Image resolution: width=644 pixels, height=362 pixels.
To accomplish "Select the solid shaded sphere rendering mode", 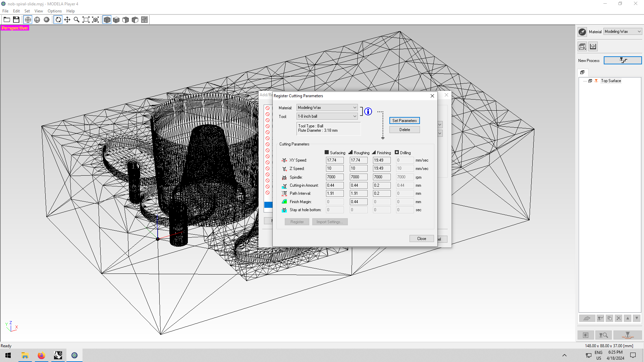I will 47,20.
